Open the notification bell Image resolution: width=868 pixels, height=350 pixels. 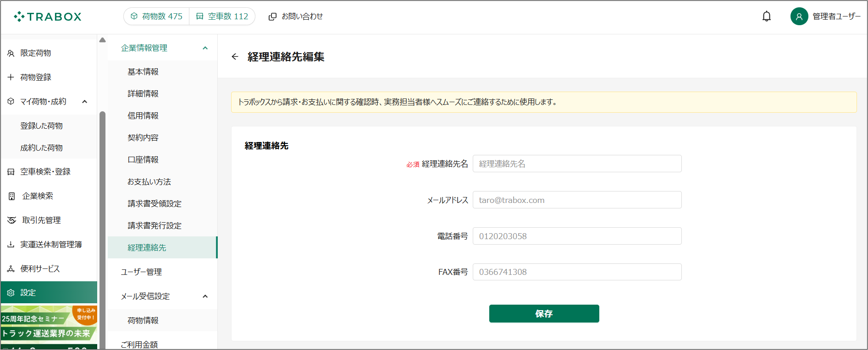click(766, 16)
